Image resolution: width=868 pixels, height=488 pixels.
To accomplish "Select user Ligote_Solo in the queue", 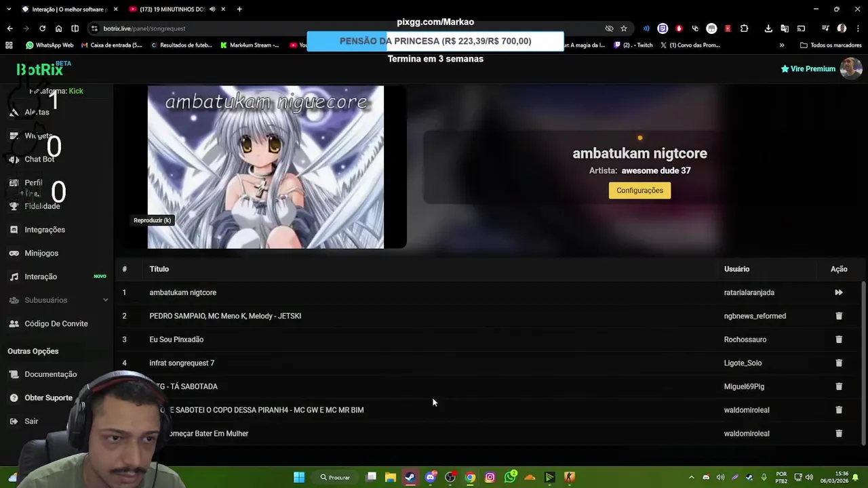I will click(743, 363).
